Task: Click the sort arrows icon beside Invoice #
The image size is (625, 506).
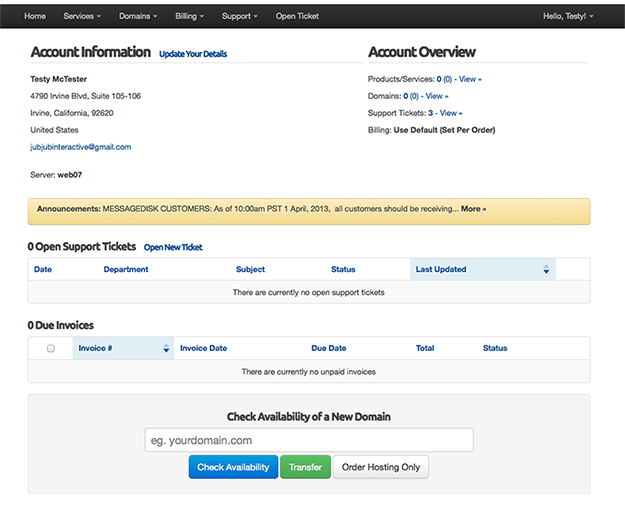Action: (166, 348)
